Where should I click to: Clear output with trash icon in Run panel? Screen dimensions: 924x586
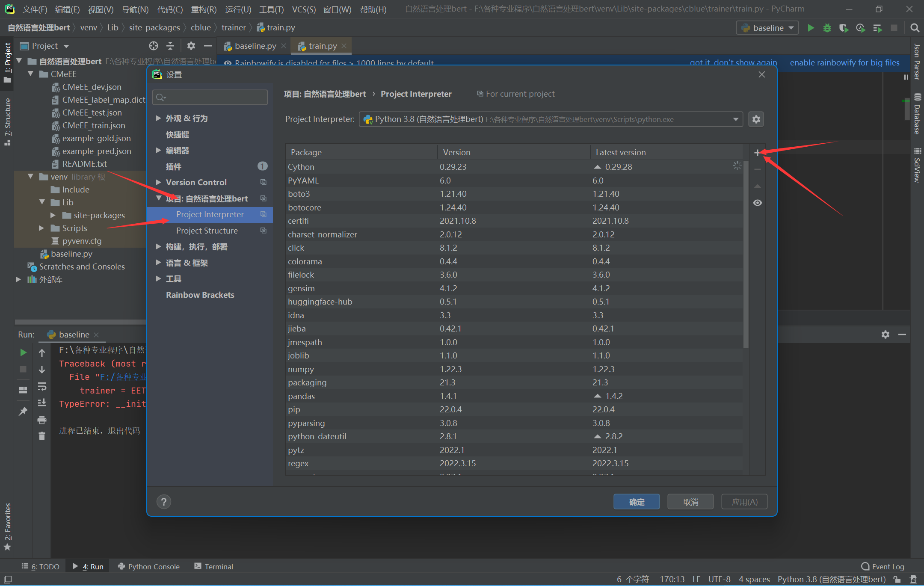coord(42,436)
